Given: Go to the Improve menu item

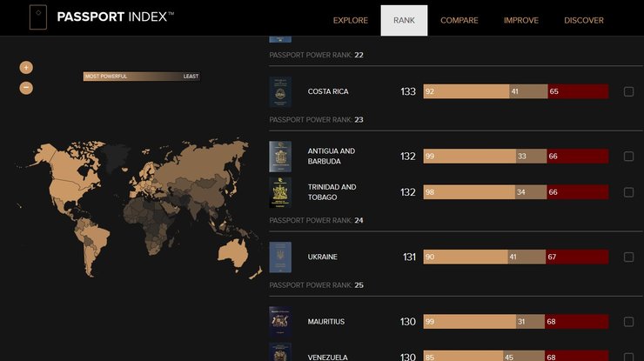Looking at the screenshot, I should [521, 20].
